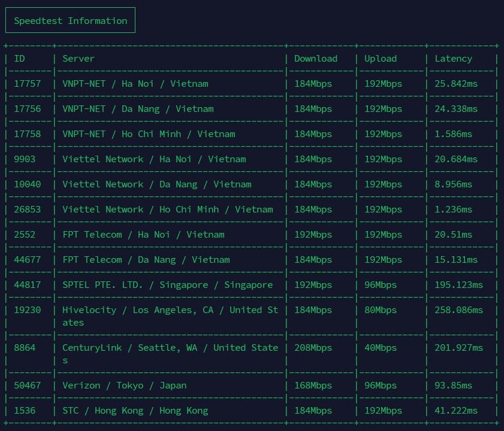Click Viettel Network / Ho Chi Minh / Vietnam server
Image resolution: width=504 pixels, height=431 pixels.
[168, 210]
